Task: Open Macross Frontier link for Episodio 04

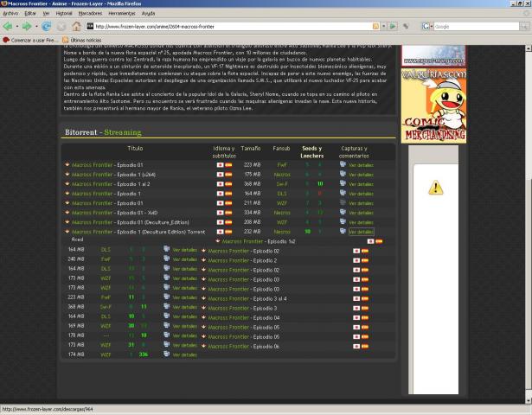Action: pos(228,317)
